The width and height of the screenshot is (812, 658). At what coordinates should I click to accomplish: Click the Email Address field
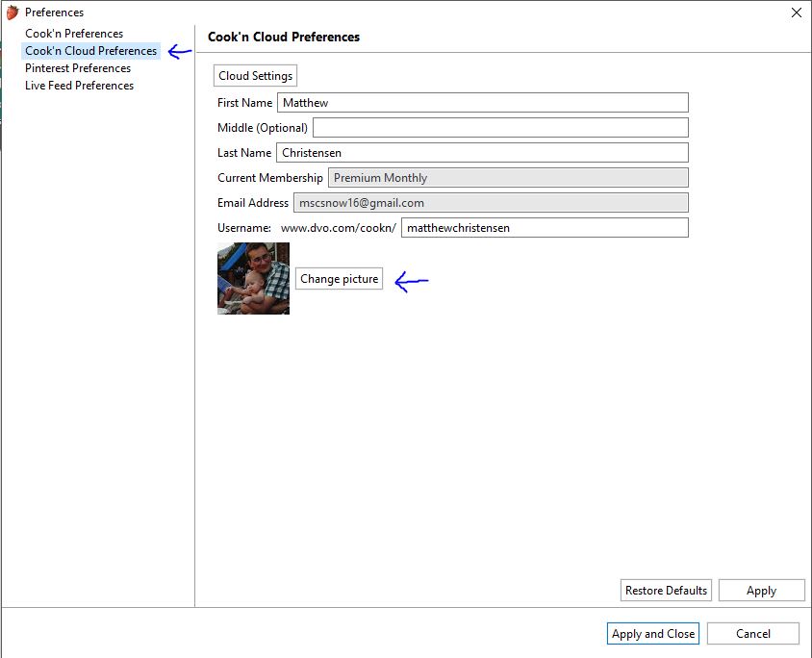[491, 202]
